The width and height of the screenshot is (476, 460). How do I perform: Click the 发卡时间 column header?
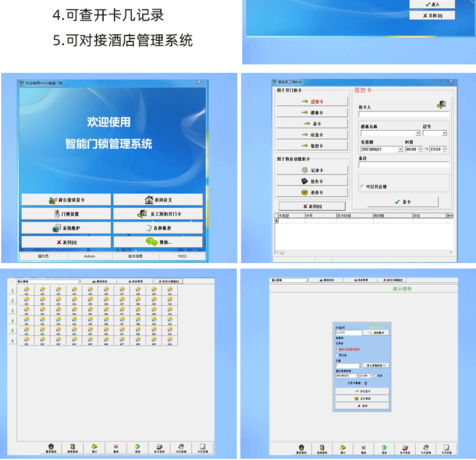[x=354, y=216]
